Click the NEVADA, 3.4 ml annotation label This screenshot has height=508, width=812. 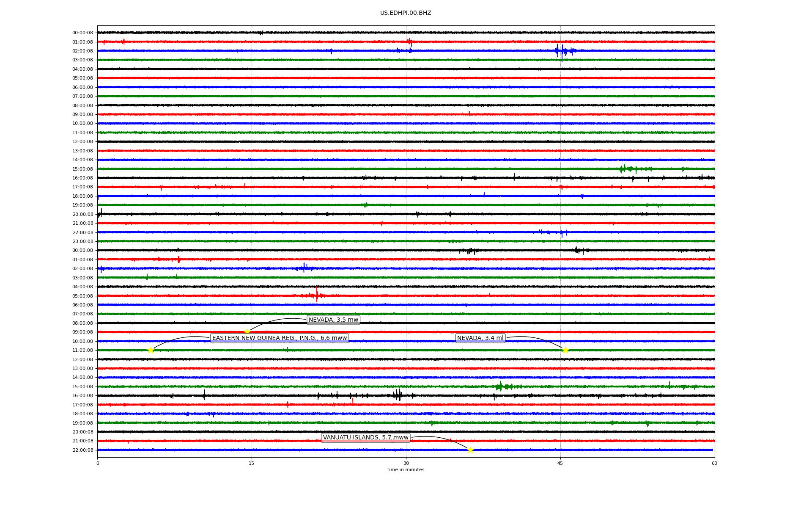click(480, 338)
